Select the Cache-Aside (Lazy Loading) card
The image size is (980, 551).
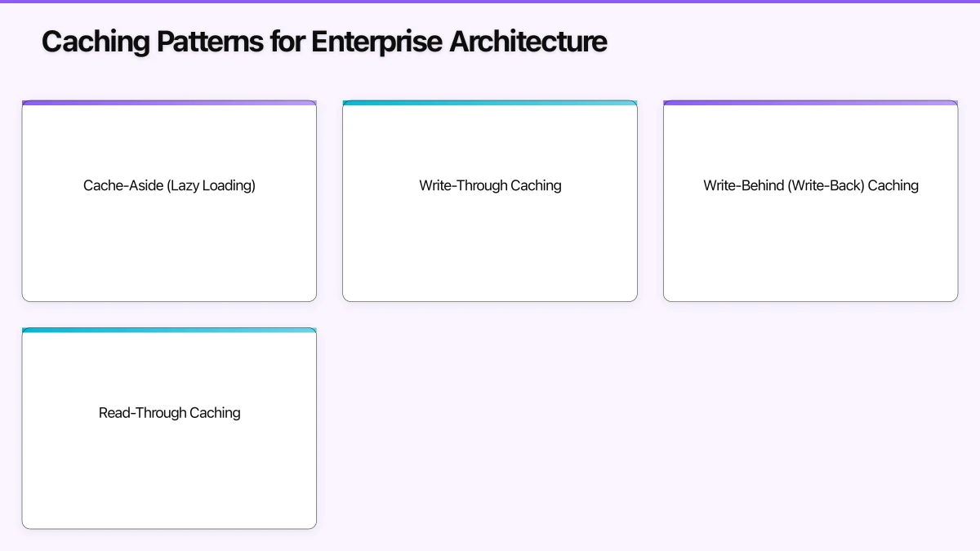pos(169,202)
